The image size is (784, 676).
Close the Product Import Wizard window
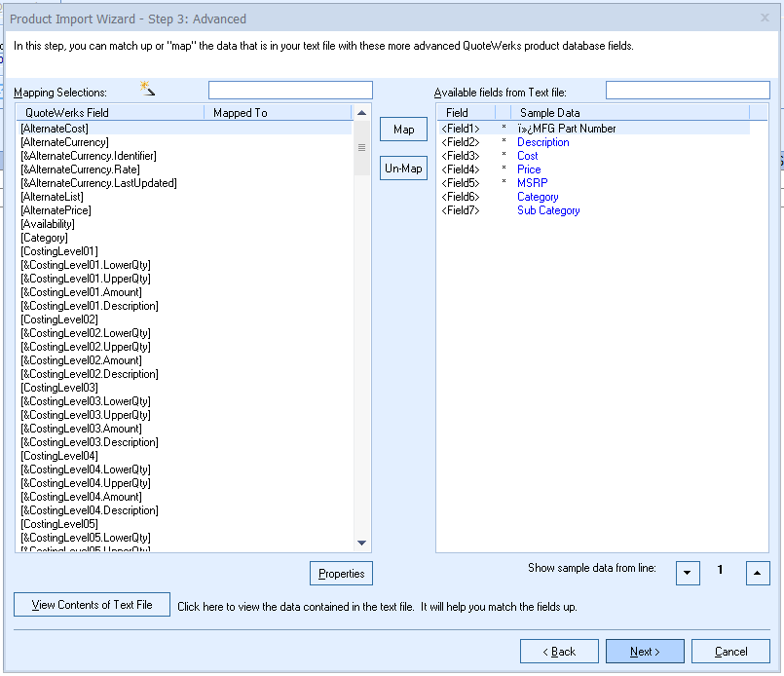click(x=765, y=18)
